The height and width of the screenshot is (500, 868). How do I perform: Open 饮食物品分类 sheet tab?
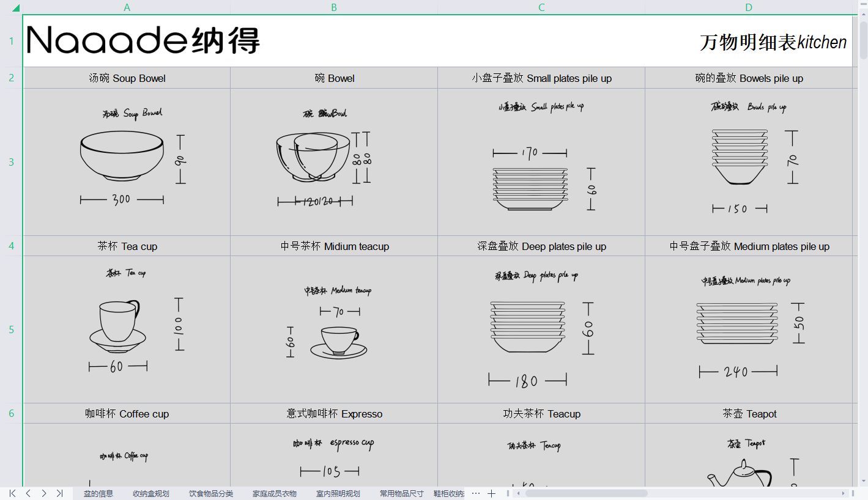click(x=210, y=493)
